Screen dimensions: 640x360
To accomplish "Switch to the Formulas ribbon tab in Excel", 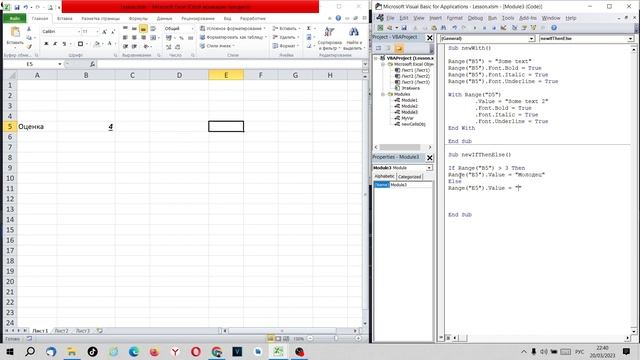I will (x=138, y=18).
